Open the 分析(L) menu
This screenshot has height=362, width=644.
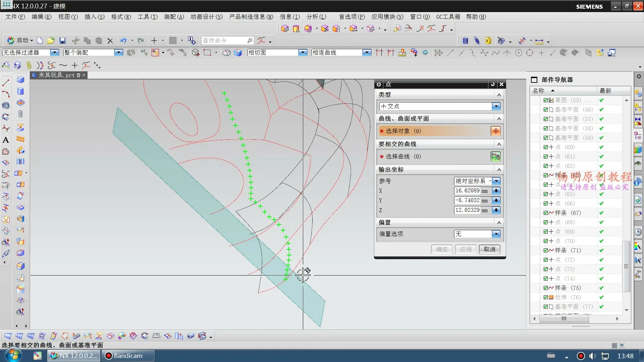coord(316,17)
